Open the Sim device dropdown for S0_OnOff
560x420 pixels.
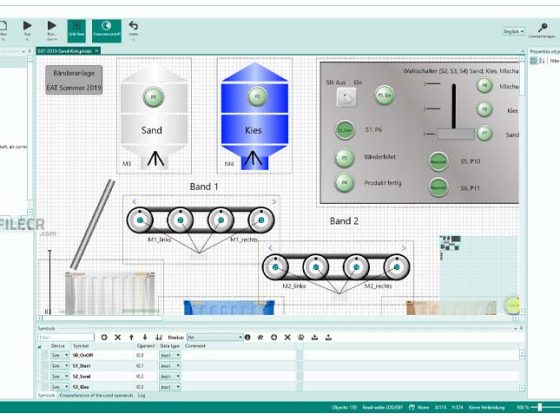[59, 355]
